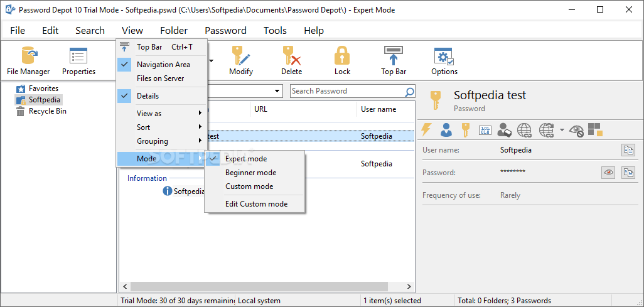Open the Properties toolbar button
The width and height of the screenshot is (644, 307).
[78, 61]
